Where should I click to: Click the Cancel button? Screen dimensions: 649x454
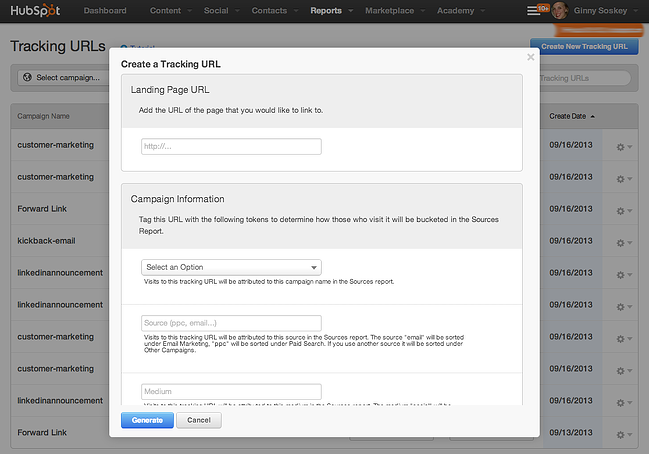(199, 421)
